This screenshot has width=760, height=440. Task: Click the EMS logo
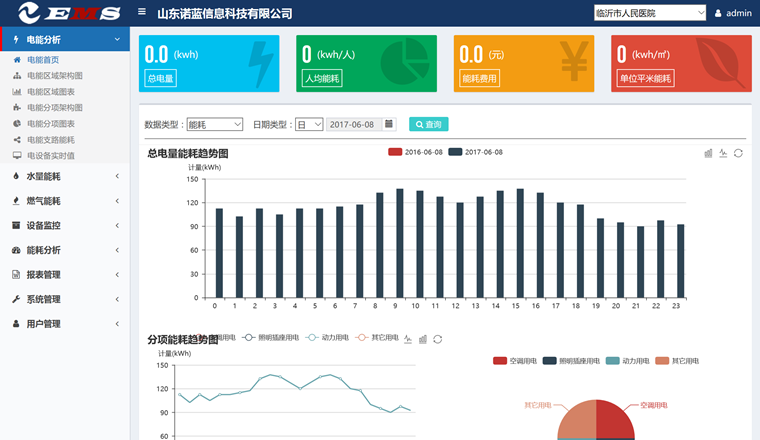point(69,13)
